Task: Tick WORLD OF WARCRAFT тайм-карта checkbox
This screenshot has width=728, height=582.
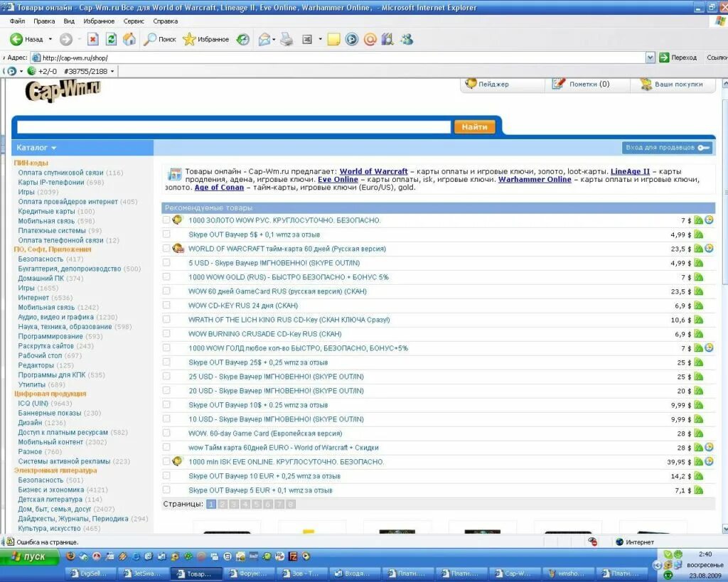Action: coord(166,248)
